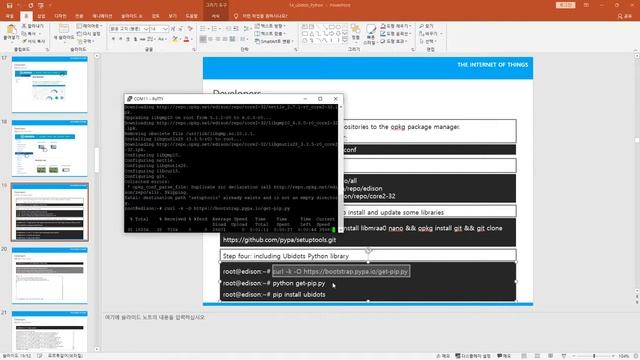Click the Ribbon Display Options icon in title bar
The width and height of the screenshot is (640, 360).
pos(586,5)
